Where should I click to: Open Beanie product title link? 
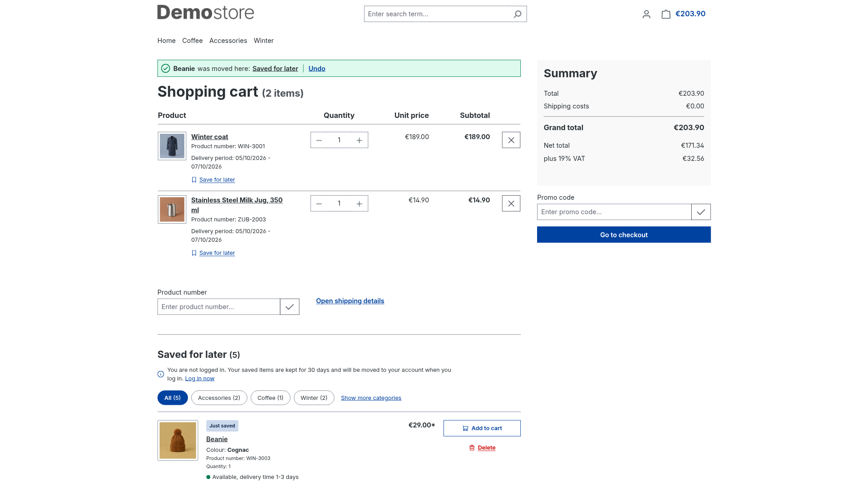[217, 439]
